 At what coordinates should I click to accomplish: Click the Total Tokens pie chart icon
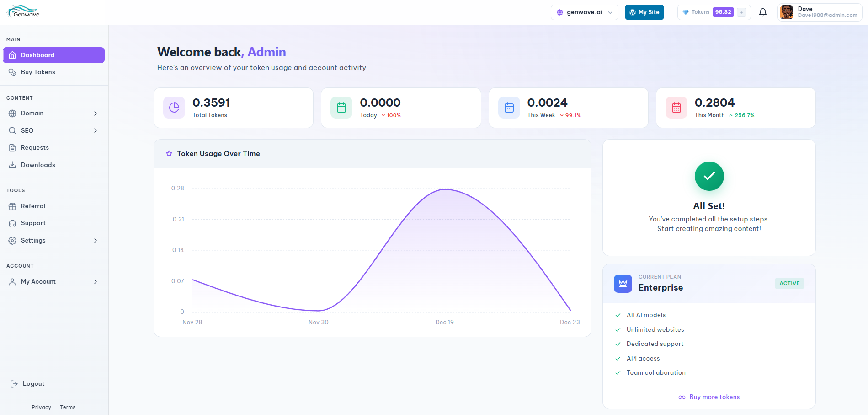[x=174, y=108]
